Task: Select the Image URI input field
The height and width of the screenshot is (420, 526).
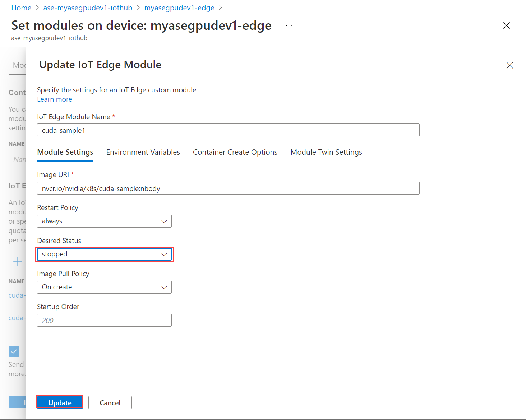Action: (228, 188)
